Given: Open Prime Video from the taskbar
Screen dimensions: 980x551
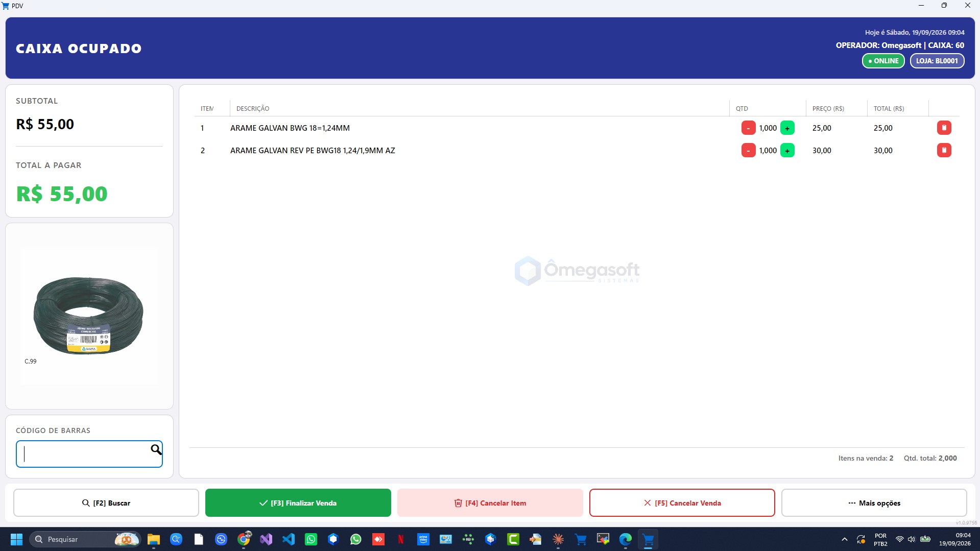Looking at the screenshot, I should 423,539.
